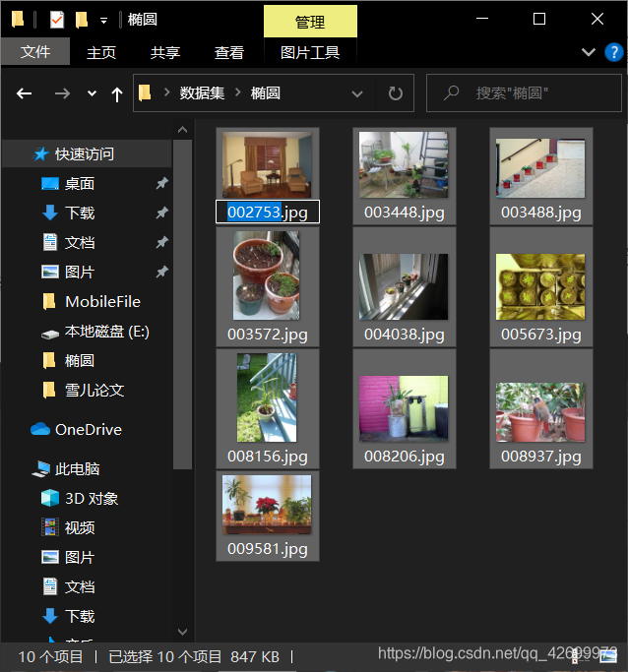Viewport: 628px width, 672px height.
Task: Select the 002753.jpg living room thumbnail
Action: pos(267,164)
